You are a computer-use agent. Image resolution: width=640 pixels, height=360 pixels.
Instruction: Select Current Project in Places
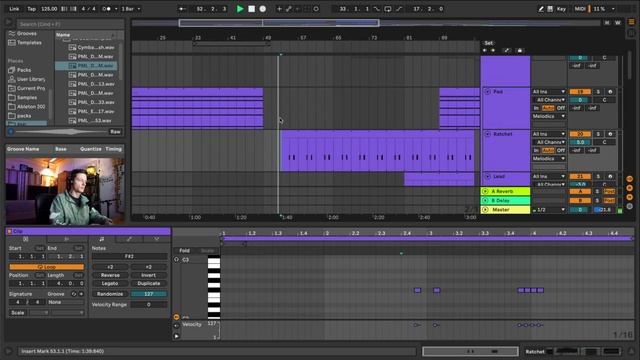31,88
